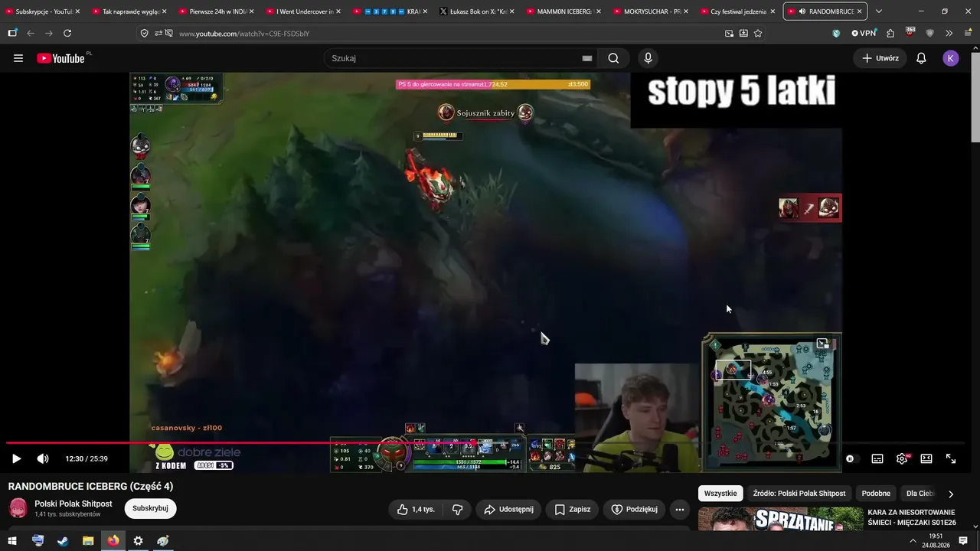Play the paused YouTube video
980x551 pixels.
coord(16,458)
